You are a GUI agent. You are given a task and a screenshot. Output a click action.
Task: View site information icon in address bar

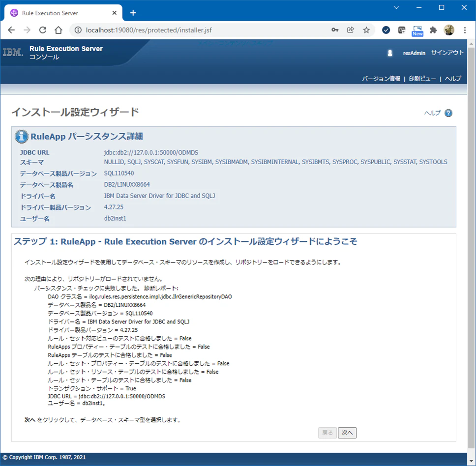(78, 30)
